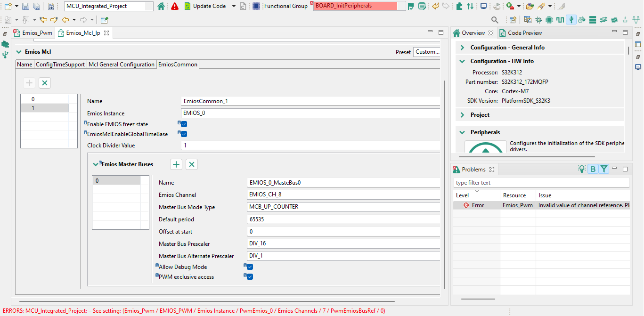Image resolution: width=644 pixels, height=316 pixels.
Task: Expand the Project section in Overview
Action: pos(462,114)
